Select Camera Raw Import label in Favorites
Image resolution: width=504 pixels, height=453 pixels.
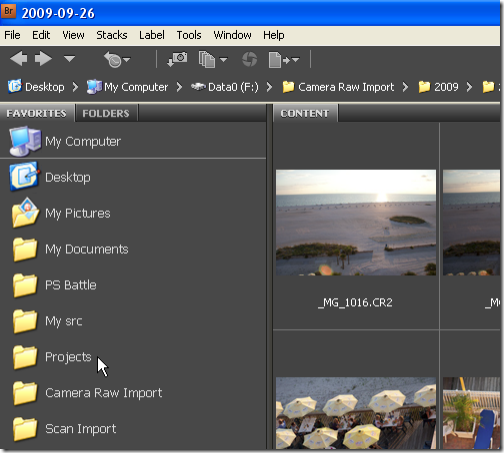click(x=104, y=393)
